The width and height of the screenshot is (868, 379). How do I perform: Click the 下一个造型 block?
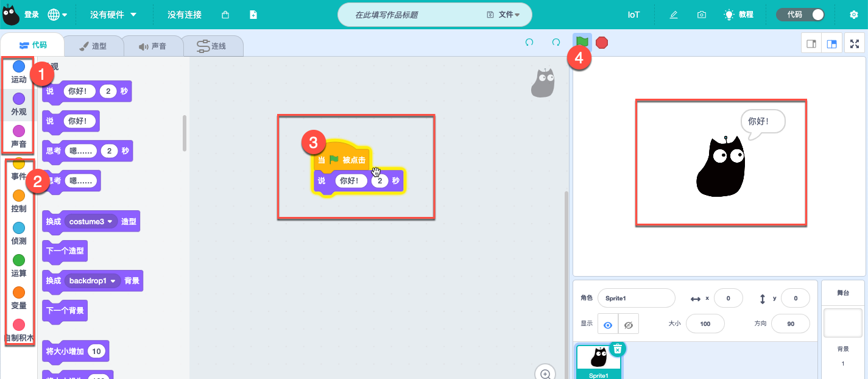(x=65, y=251)
